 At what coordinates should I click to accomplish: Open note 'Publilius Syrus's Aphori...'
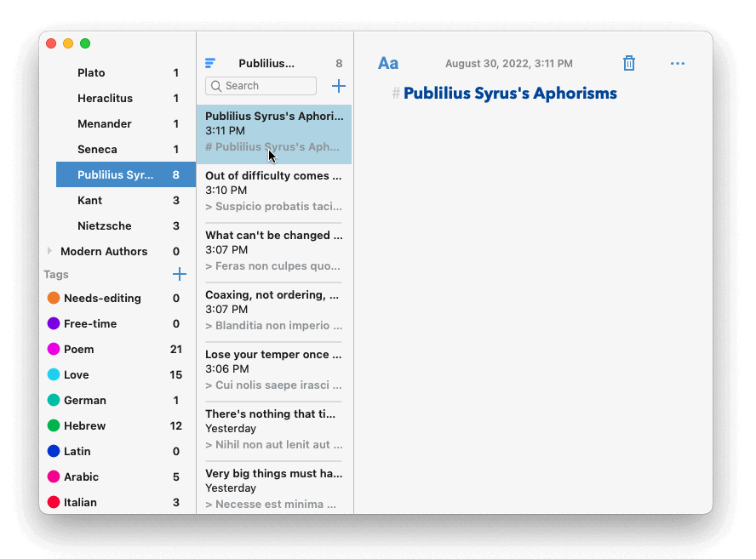pyautogui.click(x=274, y=134)
